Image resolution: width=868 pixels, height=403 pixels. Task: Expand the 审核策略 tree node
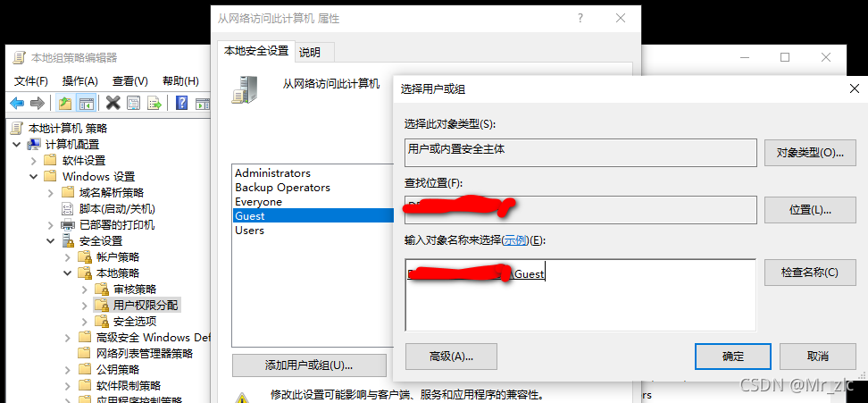coord(84,289)
